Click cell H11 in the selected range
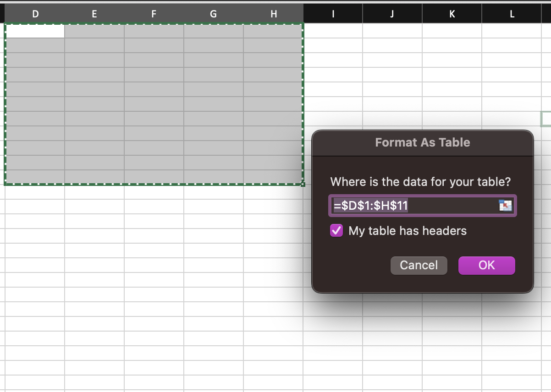This screenshot has width=551, height=392. pyautogui.click(x=273, y=177)
